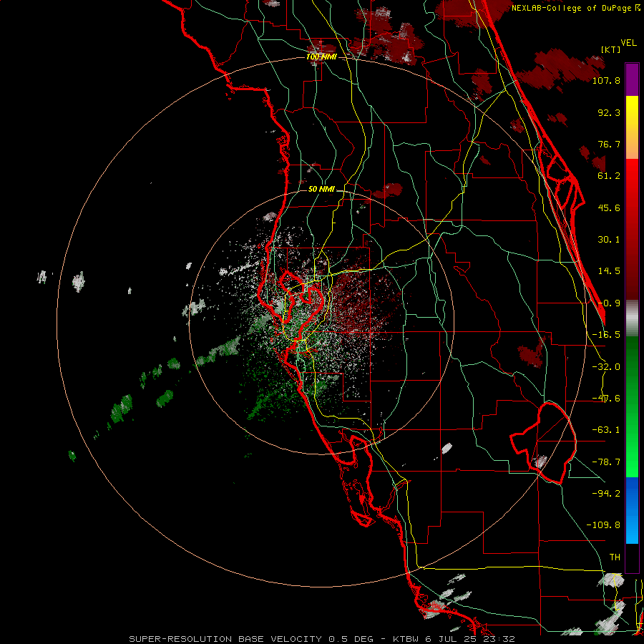Click the -16.5 velocity scale value

coord(606,335)
